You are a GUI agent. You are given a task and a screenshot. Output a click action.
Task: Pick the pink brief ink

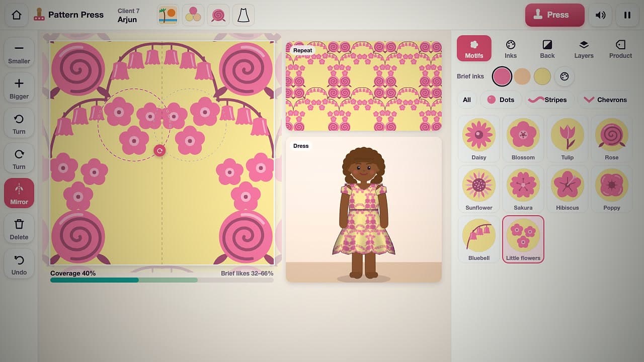[502, 76]
